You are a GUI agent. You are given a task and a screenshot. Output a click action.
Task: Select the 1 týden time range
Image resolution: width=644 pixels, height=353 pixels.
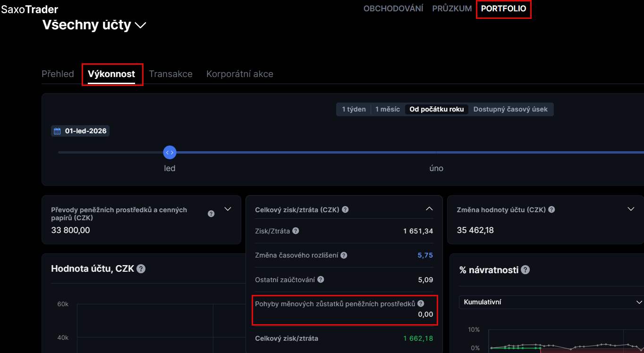coord(354,109)
